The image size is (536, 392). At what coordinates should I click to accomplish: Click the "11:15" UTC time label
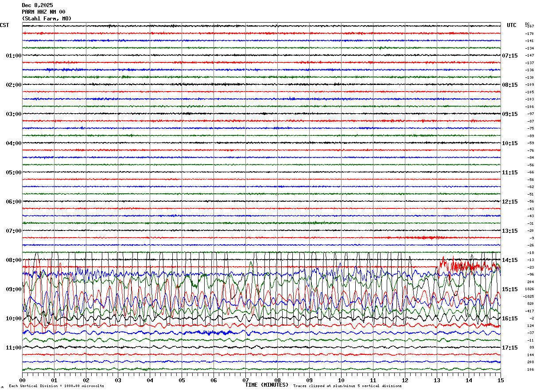tap(510, 173)
